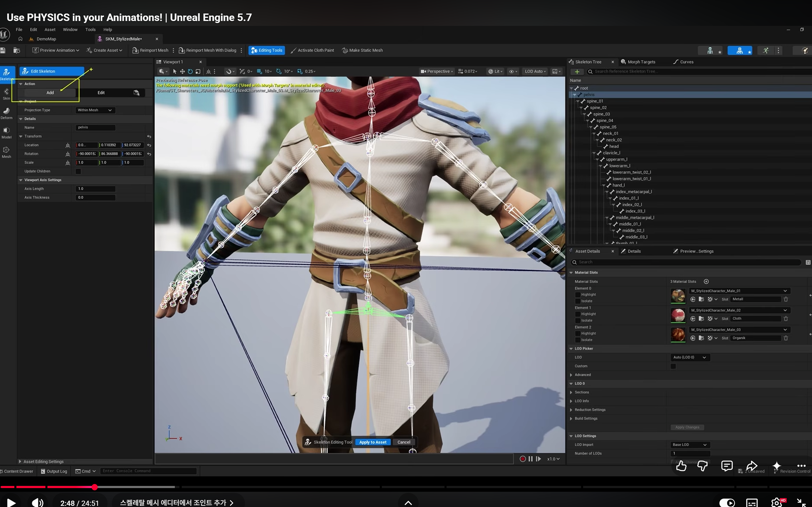Activate Cloth Paint tool
The height and width of the screenshot is (507, 812).
point(312,50)
